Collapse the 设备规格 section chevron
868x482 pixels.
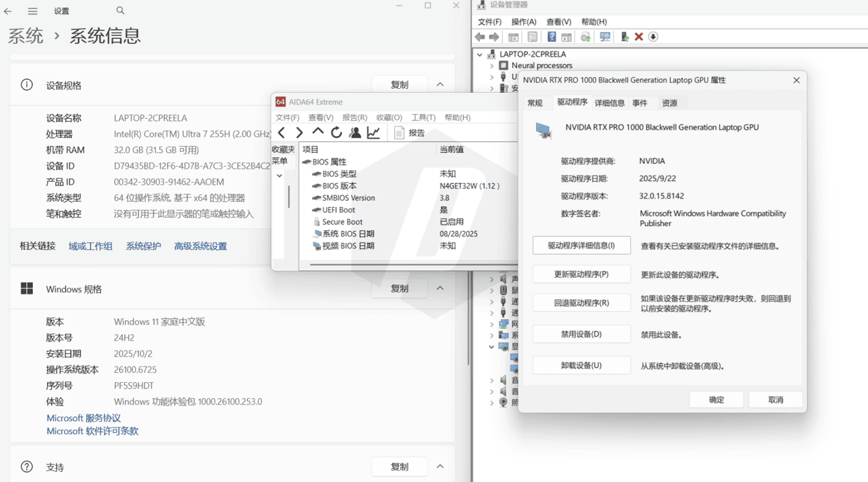pos(440,85)
